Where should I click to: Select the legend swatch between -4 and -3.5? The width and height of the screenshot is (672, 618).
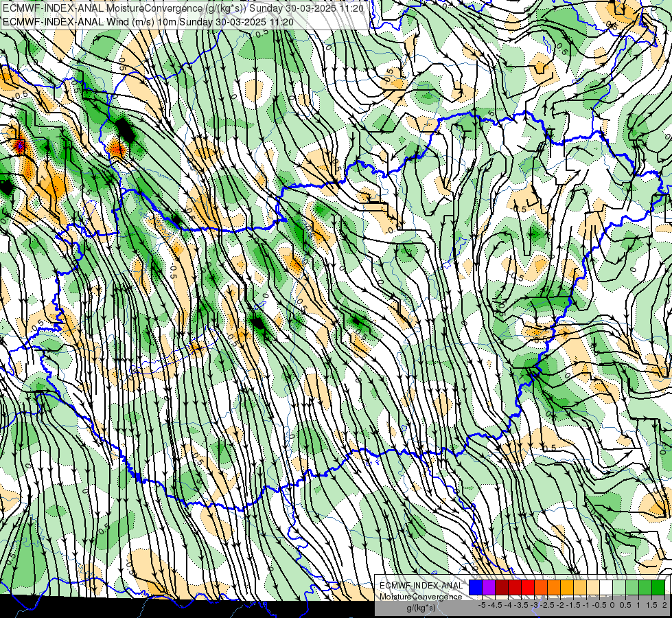pos(515,588)
